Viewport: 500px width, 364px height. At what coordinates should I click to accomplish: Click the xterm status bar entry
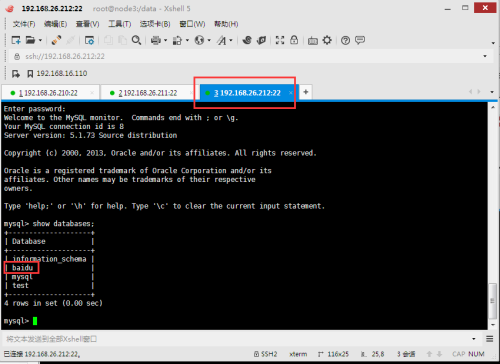298,354
